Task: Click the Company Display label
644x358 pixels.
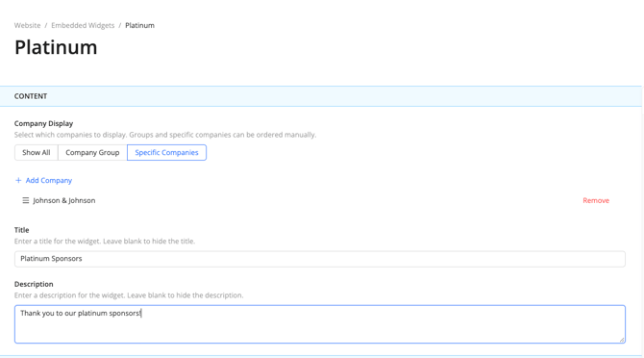Action: (43, 123)
